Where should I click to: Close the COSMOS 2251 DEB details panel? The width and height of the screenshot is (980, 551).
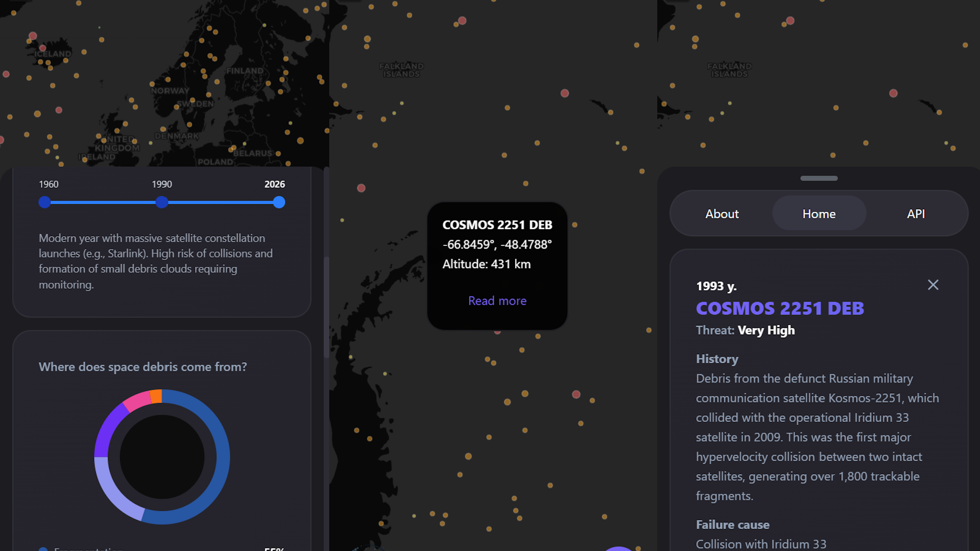pos(933,285)
